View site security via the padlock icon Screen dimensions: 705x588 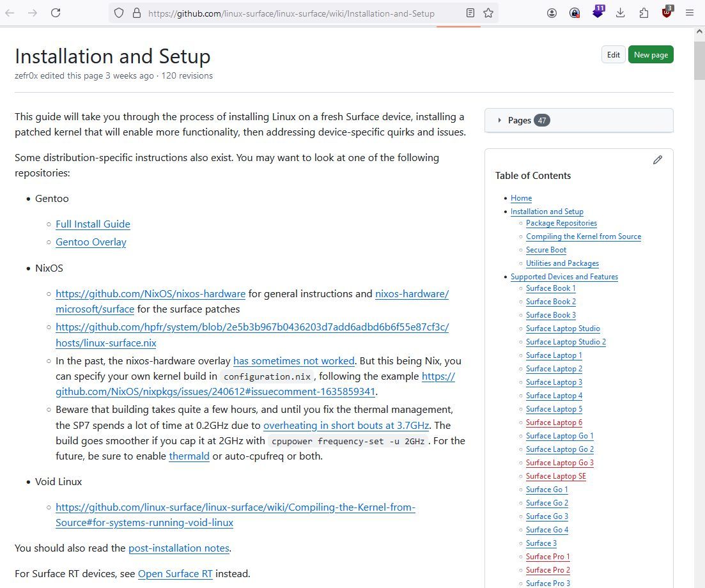coord(137,13)
